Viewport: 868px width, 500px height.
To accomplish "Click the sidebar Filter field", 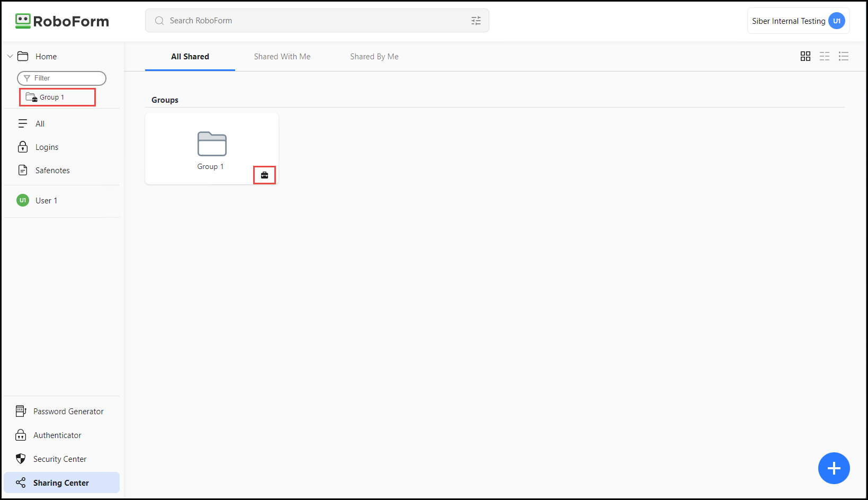I will tap(62, 78).
